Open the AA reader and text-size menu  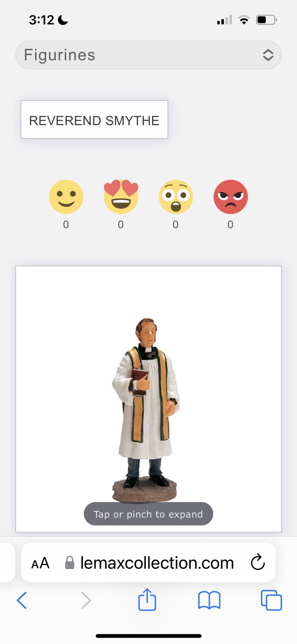(x=40, y=563)
